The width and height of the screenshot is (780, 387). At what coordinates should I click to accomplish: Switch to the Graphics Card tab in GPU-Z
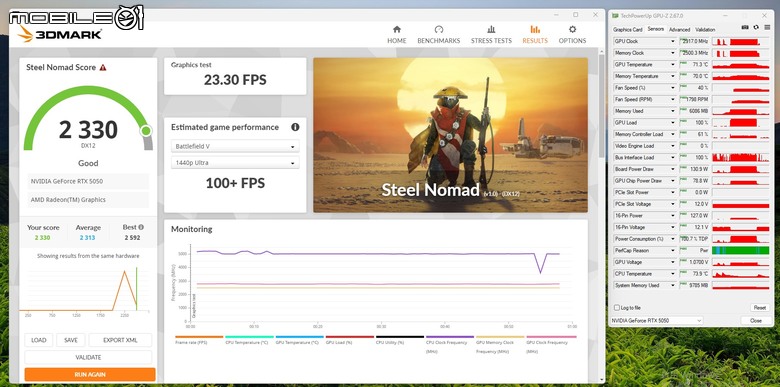click(627, 29)
